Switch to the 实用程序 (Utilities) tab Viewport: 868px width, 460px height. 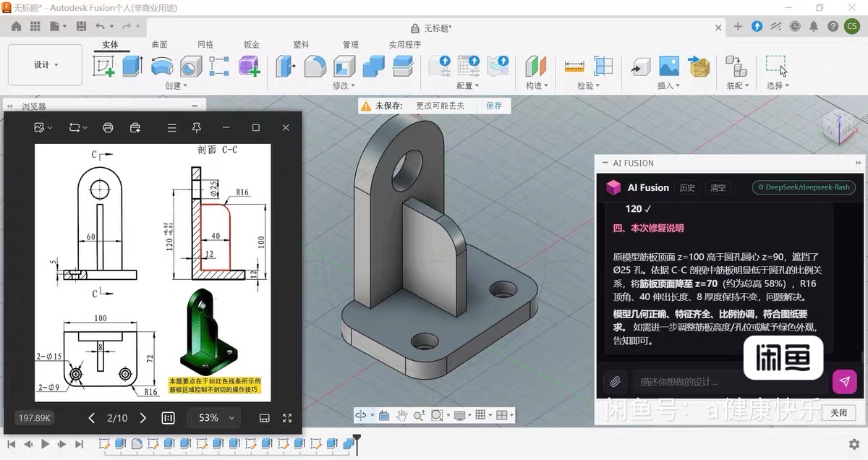[x=405, y=45]
